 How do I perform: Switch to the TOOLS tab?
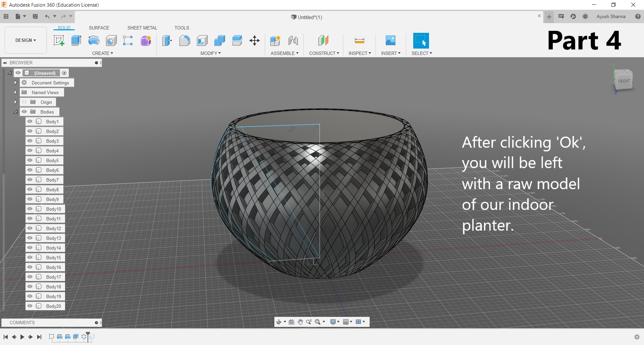click(x=182, y=28)
